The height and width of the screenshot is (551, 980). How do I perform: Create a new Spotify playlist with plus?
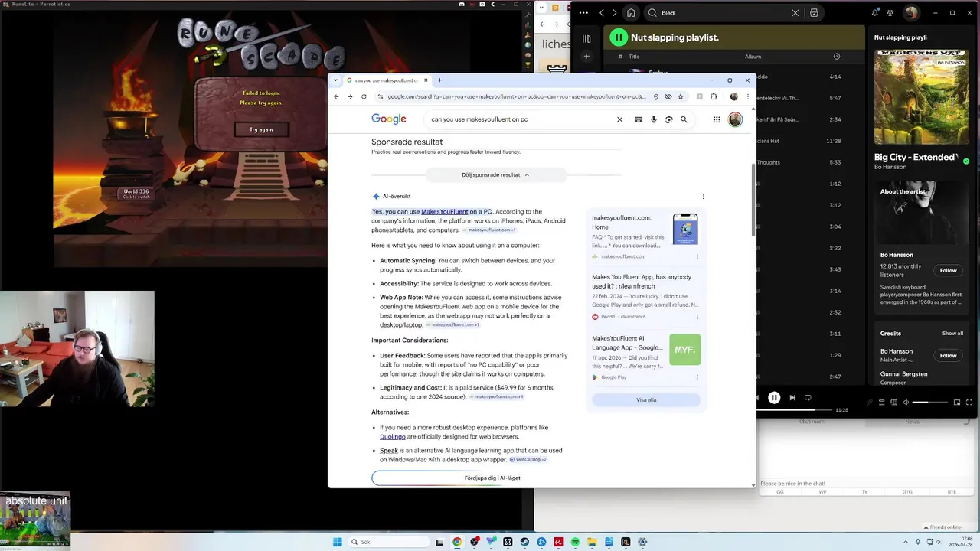(586, 56)
